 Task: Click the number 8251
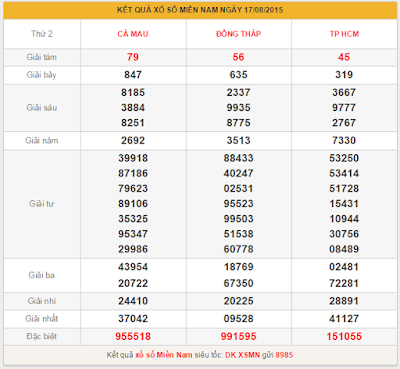click(x=133, y=123)
